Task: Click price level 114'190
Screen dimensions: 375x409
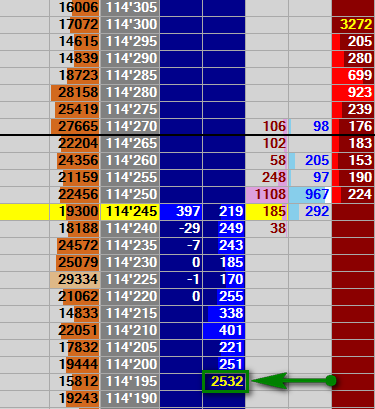Action: [x=130, y=398]
